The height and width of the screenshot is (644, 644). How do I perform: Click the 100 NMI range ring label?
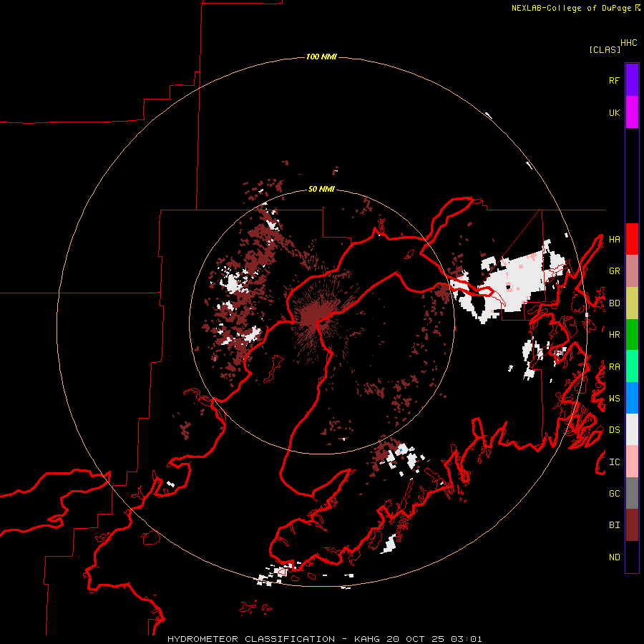click(321, 57)
